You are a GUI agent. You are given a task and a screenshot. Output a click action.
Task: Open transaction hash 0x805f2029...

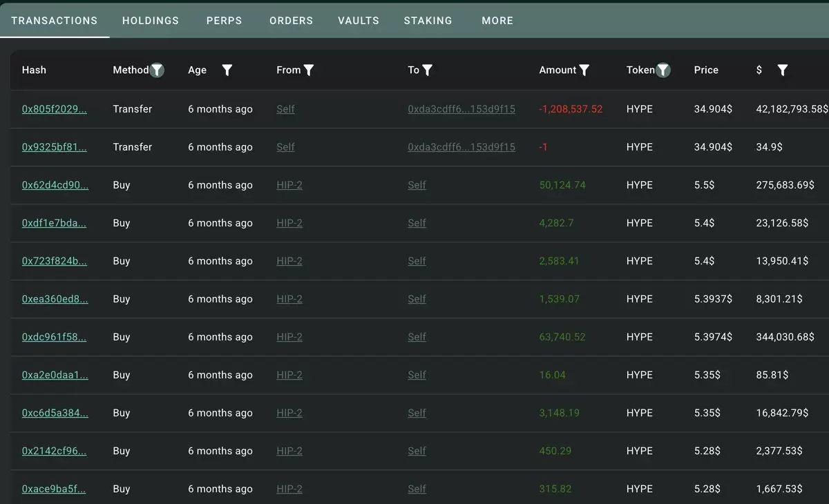[55, 109]
